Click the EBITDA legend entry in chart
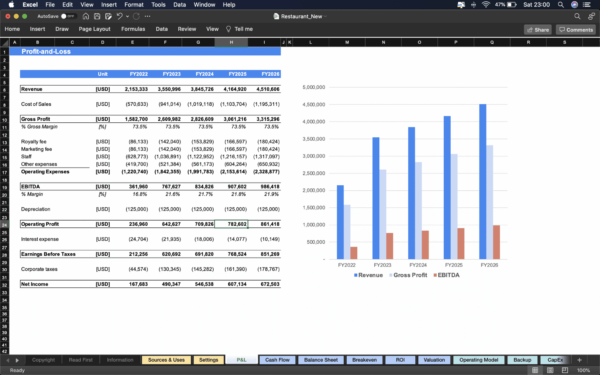 pyautogui.click(x=446, y=275)
